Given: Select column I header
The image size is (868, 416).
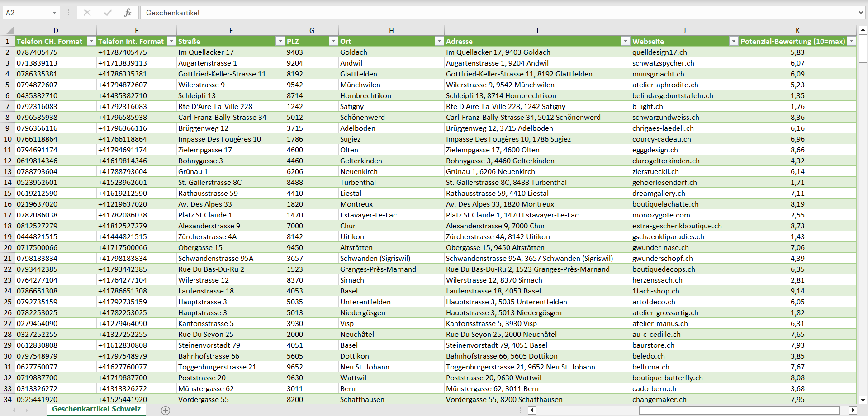Looking at the screenshot, I should (537, 31).
